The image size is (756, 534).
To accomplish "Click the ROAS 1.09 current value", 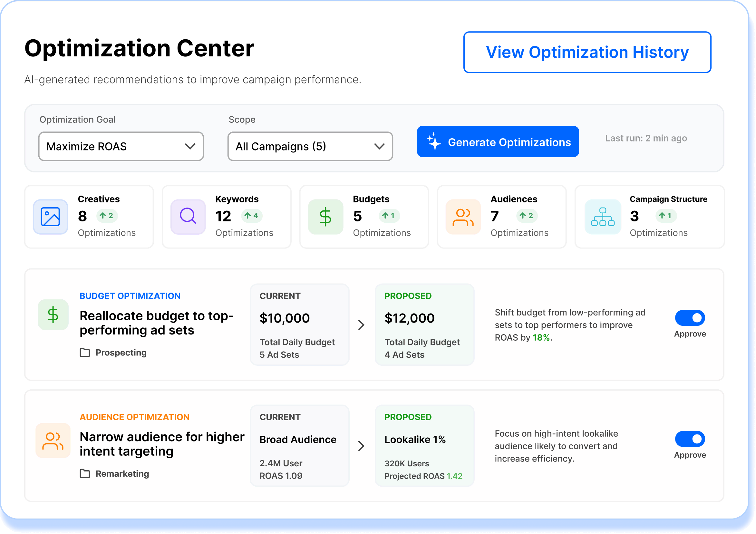I will point(281,476).
